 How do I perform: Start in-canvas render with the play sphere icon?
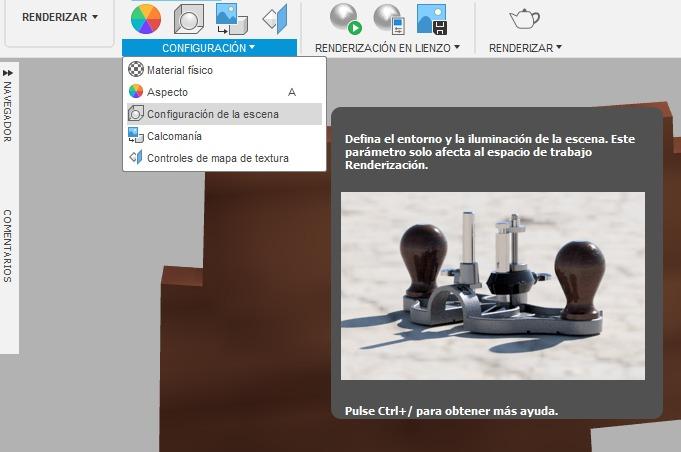click(x=346, y=19)
